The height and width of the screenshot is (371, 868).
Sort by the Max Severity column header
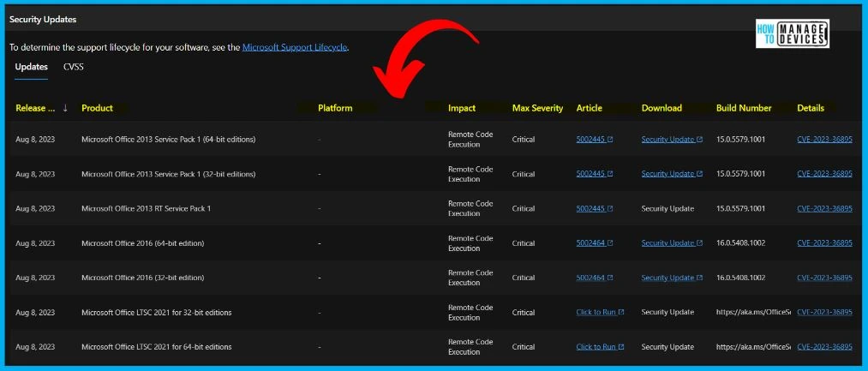pos(537,109)
